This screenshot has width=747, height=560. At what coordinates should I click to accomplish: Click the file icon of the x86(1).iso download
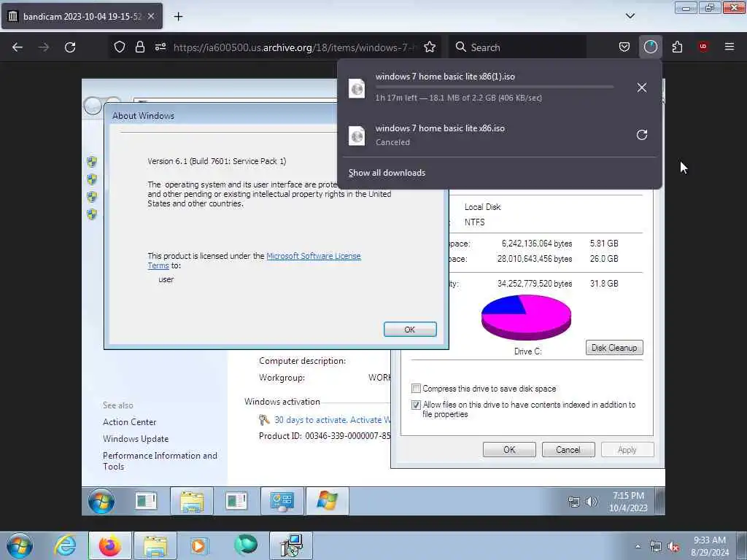(x=357, y=88)
